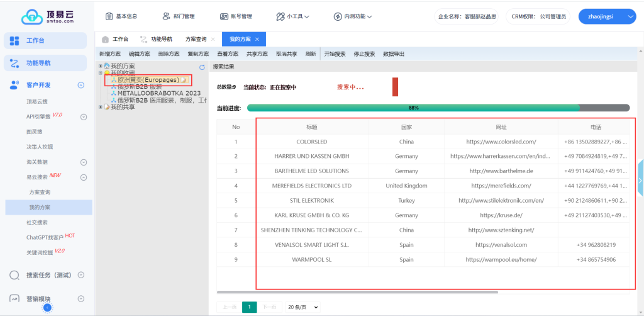Click the 停止搜索 toolbar button
The width and height of the screenshot is (644, 316).
tap(365, 54)
